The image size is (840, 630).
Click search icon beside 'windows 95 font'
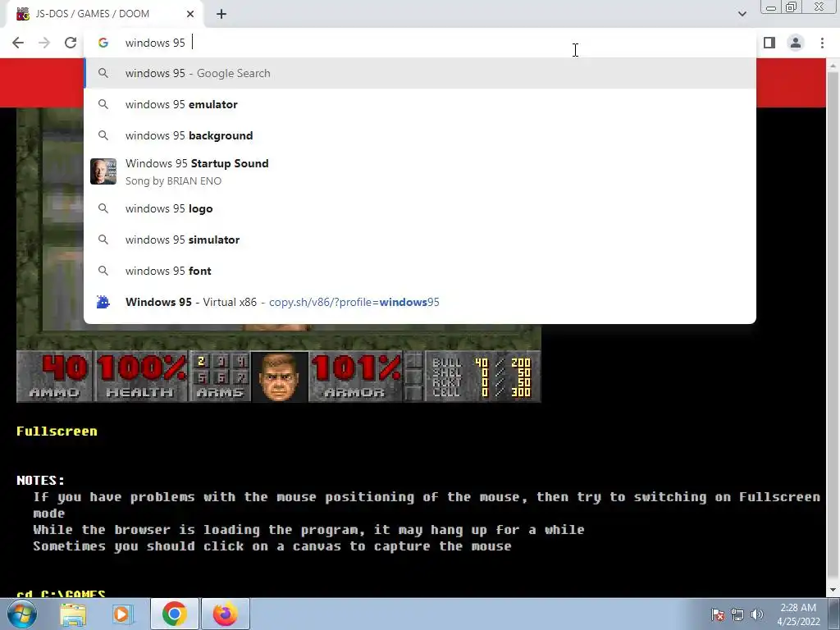point(103,271)
